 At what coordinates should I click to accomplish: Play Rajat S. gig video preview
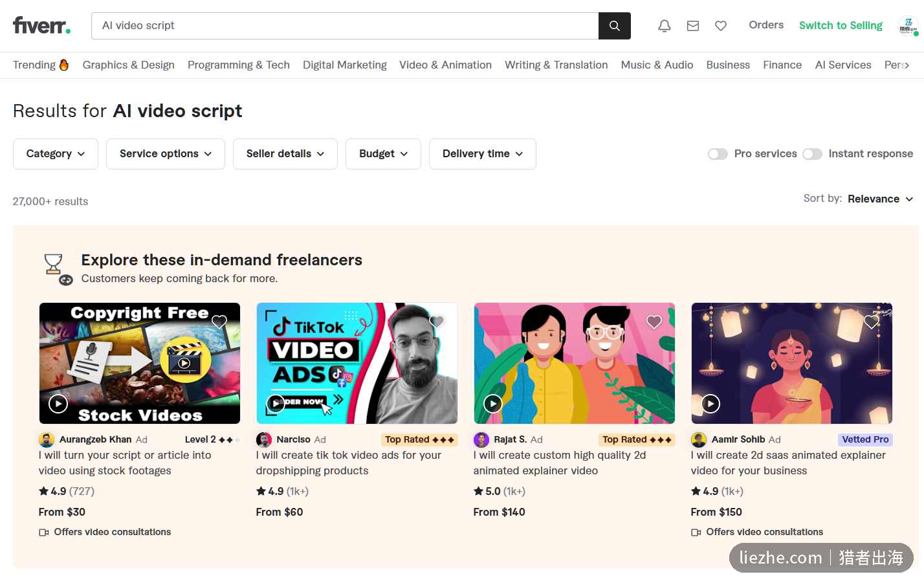click(x=493, y=404)
